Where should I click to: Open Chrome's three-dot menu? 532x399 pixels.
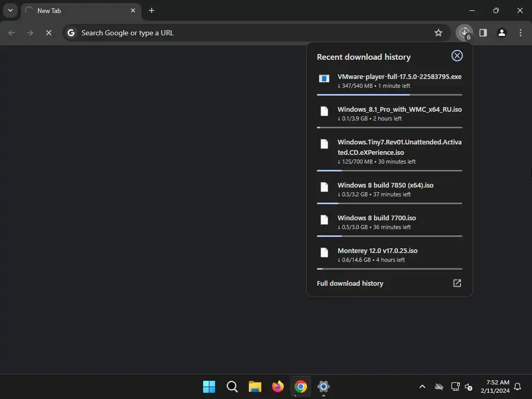click(521, 33)
